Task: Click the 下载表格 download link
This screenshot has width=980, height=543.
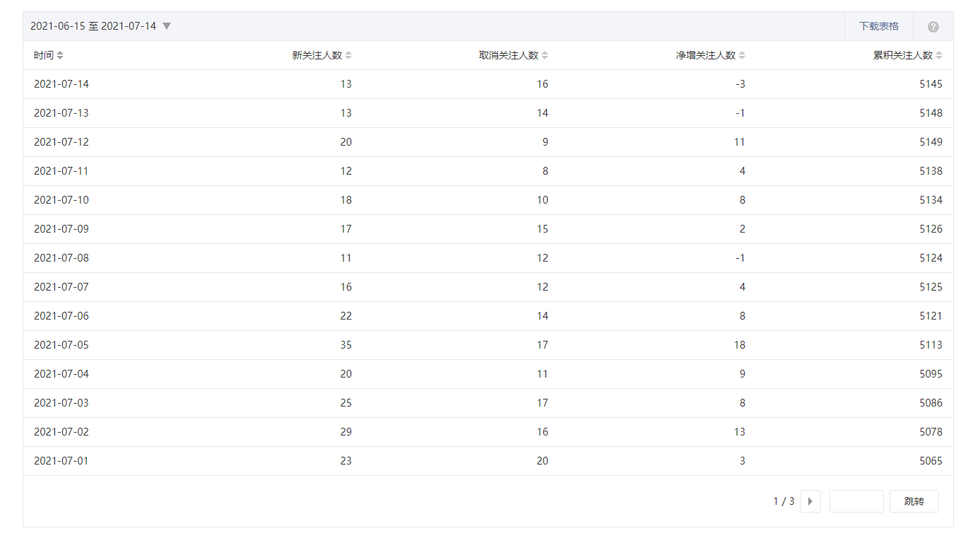Action: [x=879, y=26]
